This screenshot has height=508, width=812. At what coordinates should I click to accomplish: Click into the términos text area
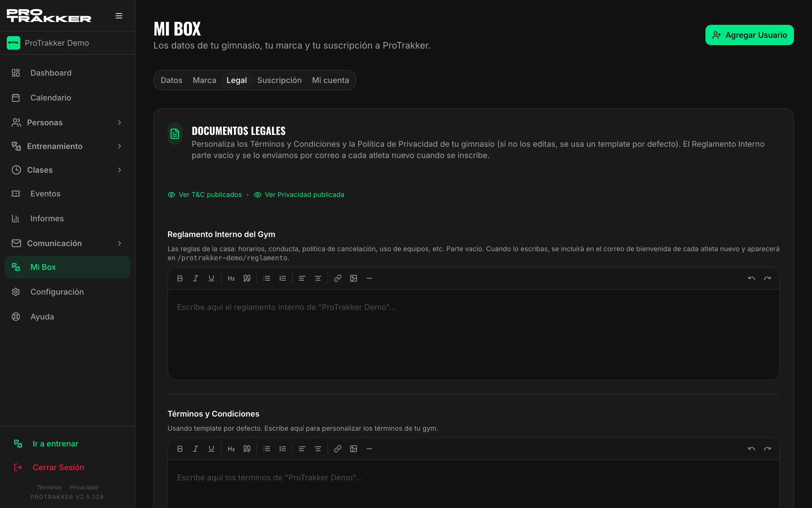[x=473, y=484]
